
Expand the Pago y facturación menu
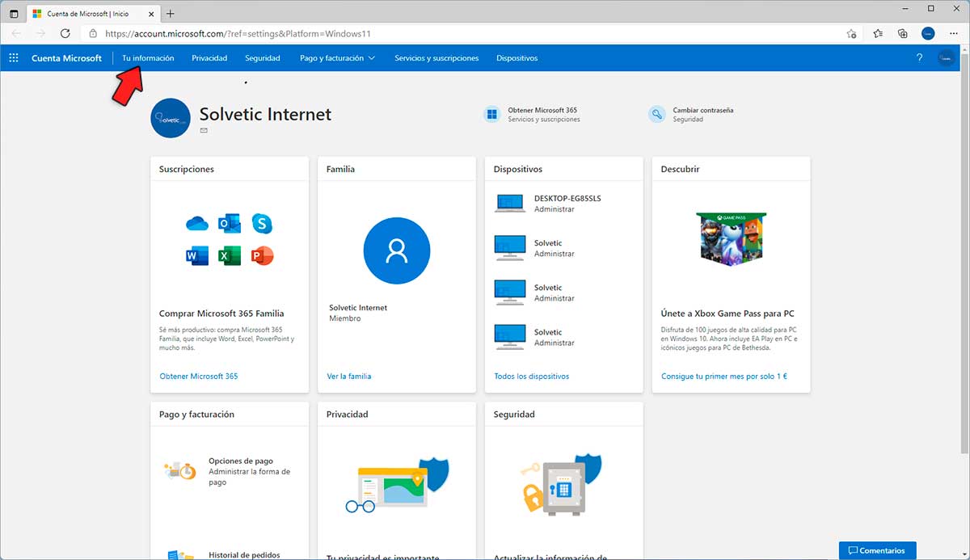pyautogui.click(x=337, y=58)
